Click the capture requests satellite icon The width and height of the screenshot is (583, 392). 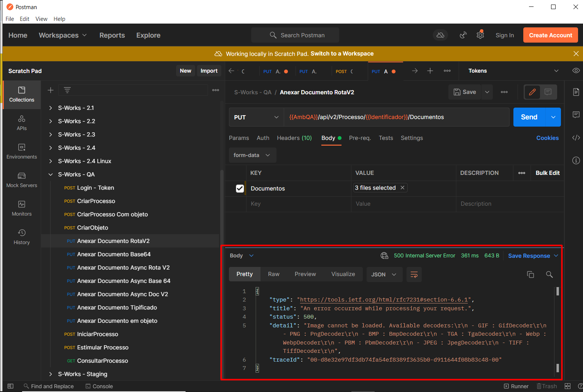(x=463, y=35)
